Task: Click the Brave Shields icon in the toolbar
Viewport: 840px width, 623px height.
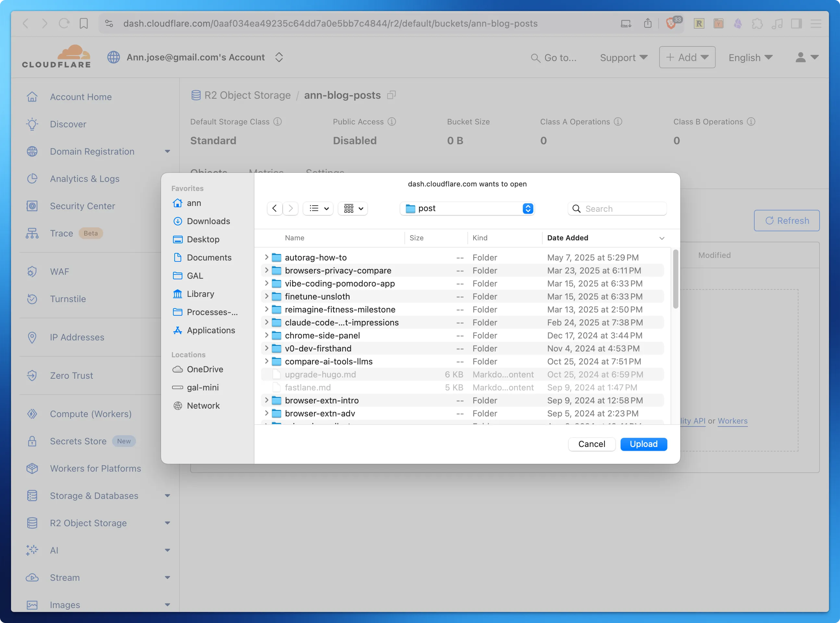Action: tap(673, 23)
